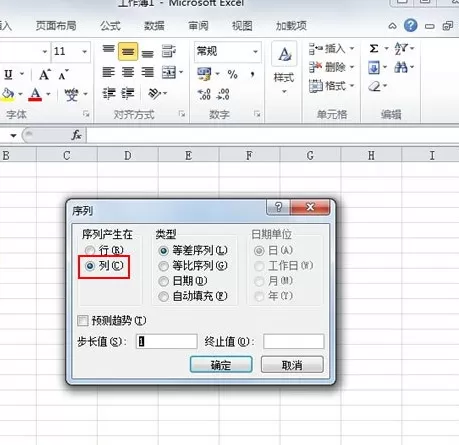The image size is (459, 445).
Task: Click the text orientation icon
Action: tap(155, 94)
